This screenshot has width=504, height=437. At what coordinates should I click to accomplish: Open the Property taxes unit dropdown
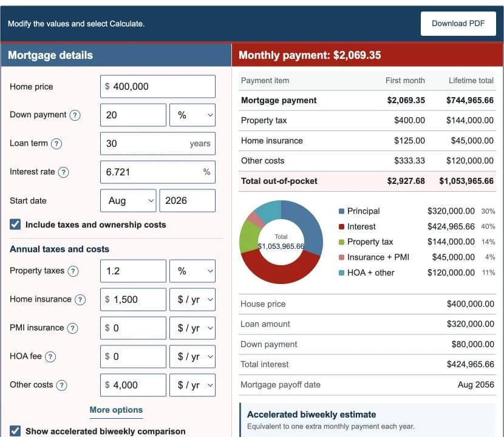(192, 271)
